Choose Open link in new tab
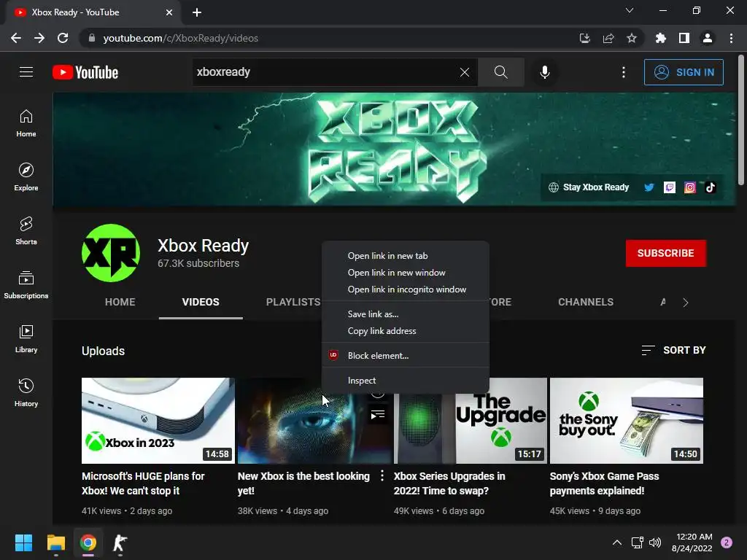This screenshot has height=560, width=747. tap(406, 256)
